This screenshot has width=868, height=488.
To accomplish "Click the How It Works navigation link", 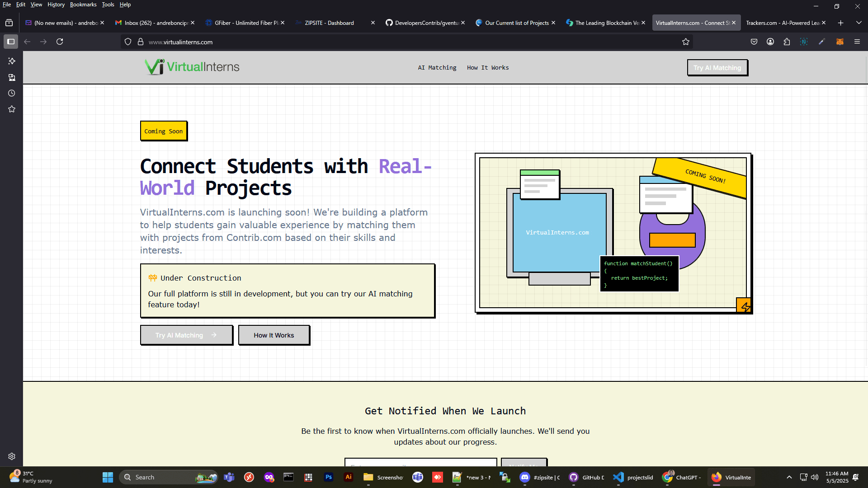I will coord(488,67).
